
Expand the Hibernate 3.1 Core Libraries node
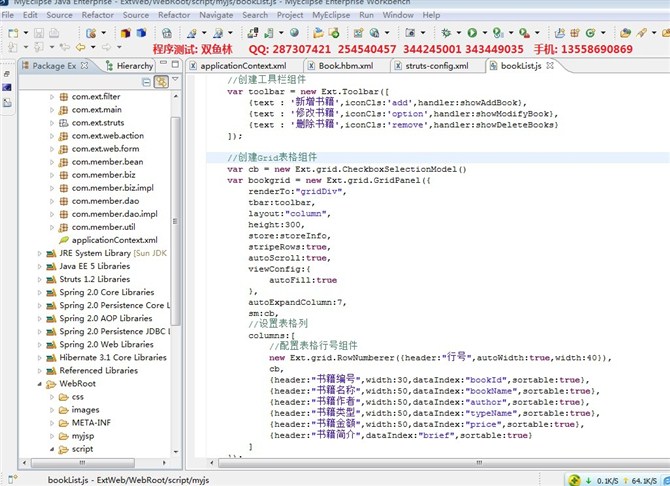(x=39, y=358)
